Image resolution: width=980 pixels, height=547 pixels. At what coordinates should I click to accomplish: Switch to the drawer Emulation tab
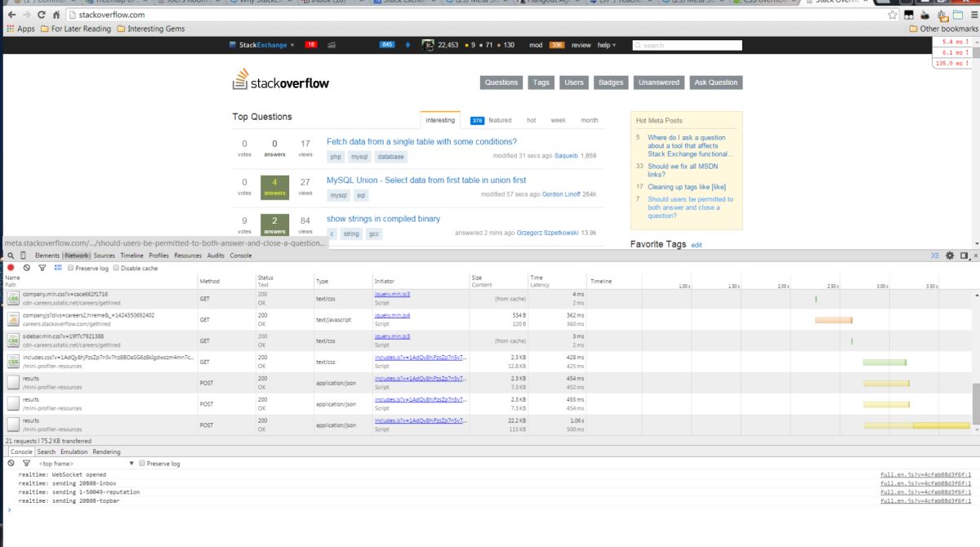click(73, 451)
